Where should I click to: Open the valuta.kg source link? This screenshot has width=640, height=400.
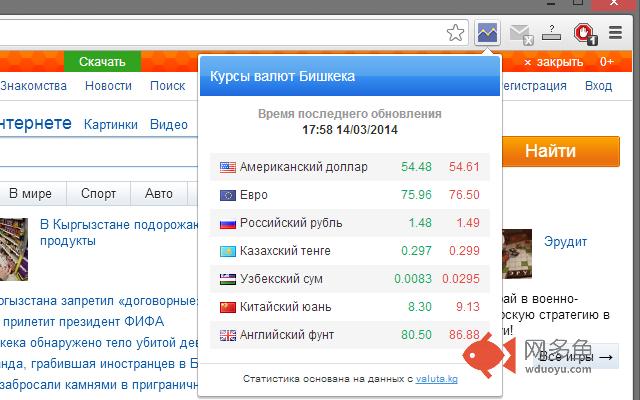(436, 379)
